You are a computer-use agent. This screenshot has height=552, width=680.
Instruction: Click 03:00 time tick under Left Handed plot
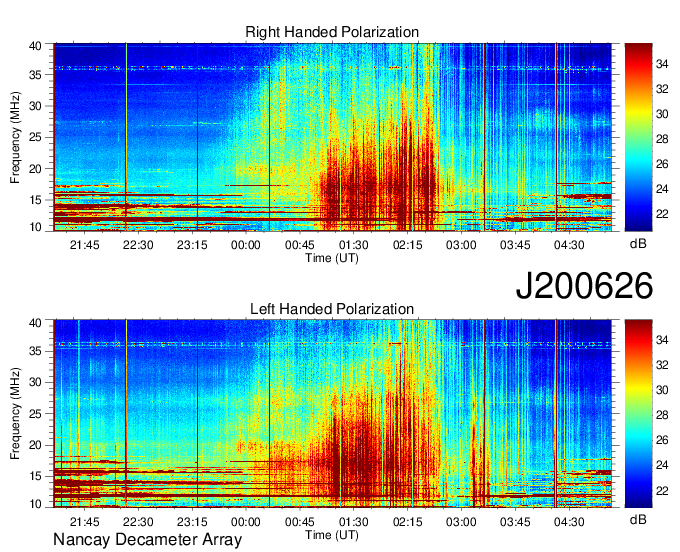(461, 522)
